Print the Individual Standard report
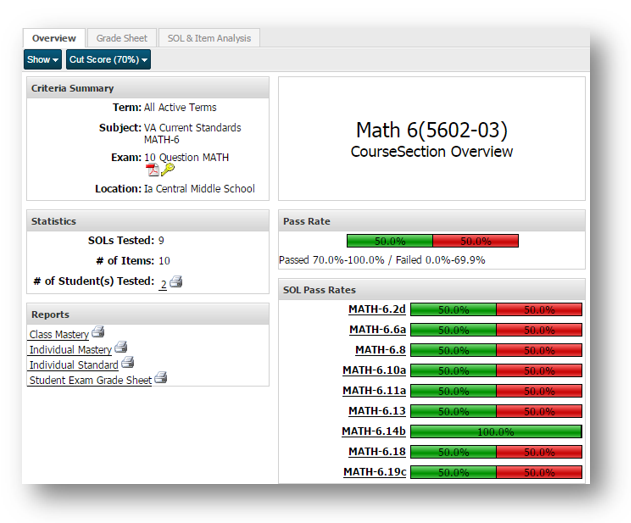This screenshot has height=523, width=631. (128, 362)
